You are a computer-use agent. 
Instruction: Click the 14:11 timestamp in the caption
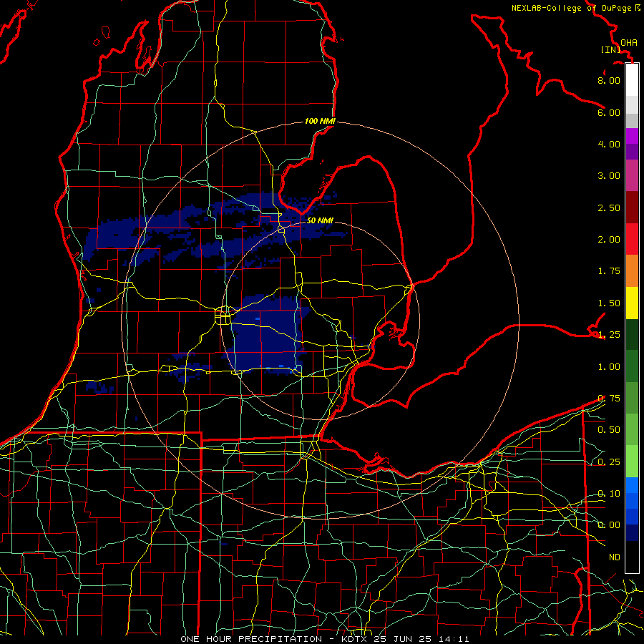click(x=453, y=639)
